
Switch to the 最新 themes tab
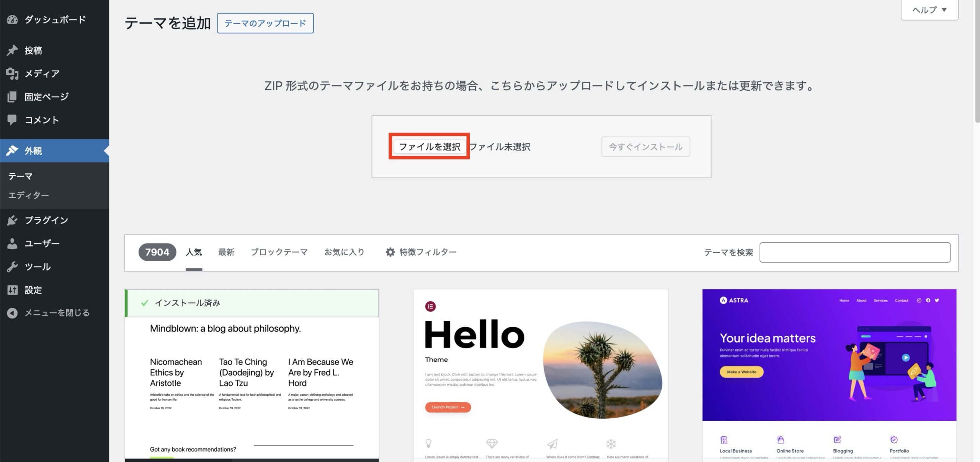coord(226,252)
